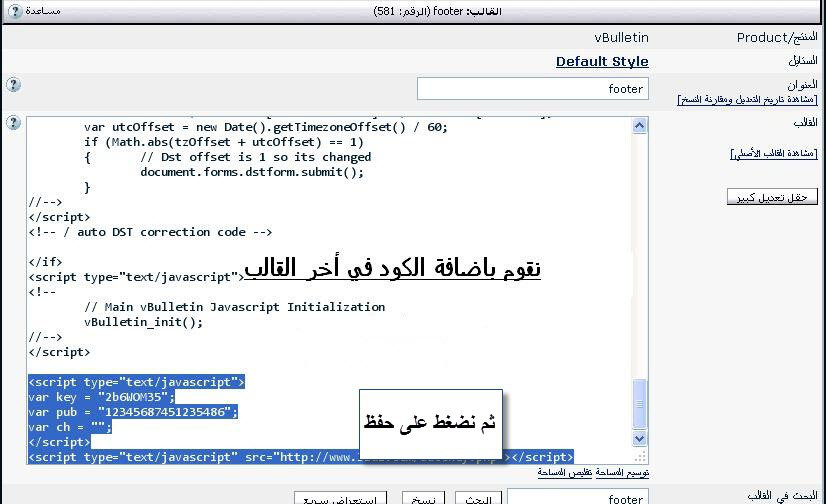Click the search-in-template input field
This screenshot has width=826, height=504.
[x=577, y=497]
